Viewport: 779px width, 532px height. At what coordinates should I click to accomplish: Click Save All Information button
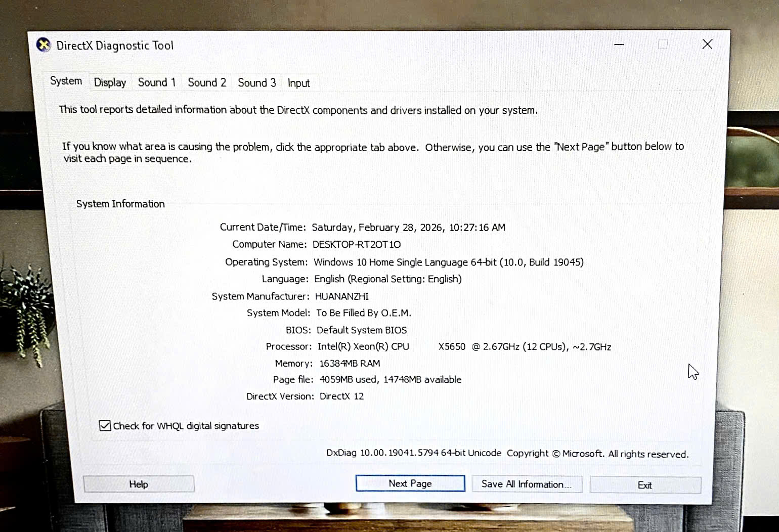point(527,484)
